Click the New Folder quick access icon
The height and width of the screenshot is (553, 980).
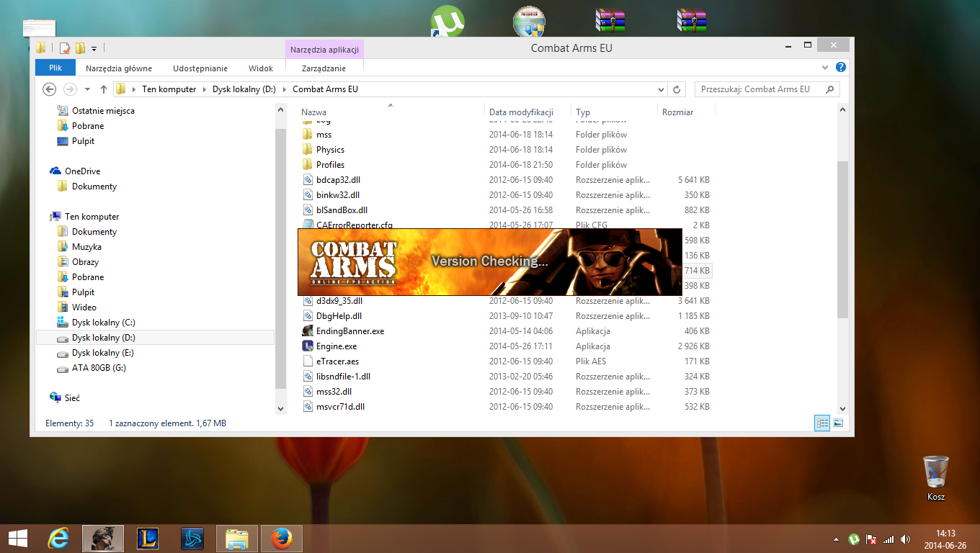tap(80, 48)
